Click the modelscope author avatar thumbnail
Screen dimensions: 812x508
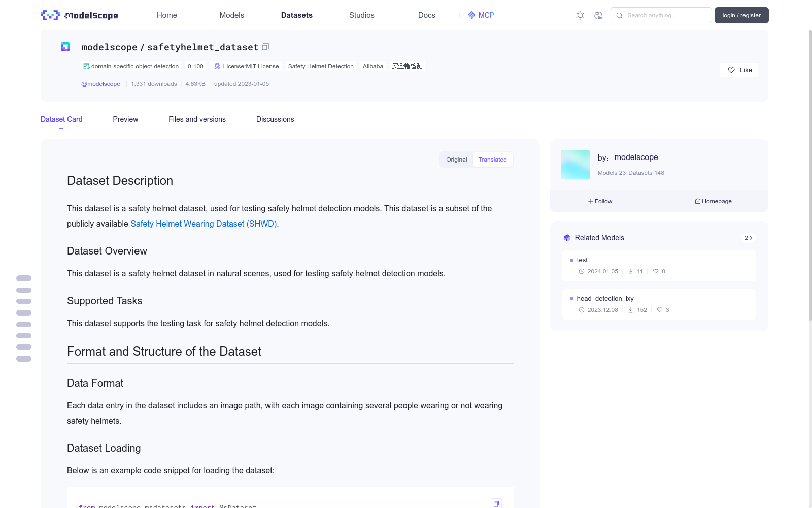(x=575, y=165)
